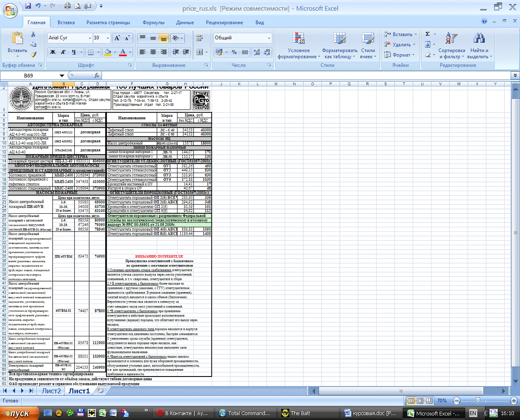Click the zoom slider handle

click(478, 401)
